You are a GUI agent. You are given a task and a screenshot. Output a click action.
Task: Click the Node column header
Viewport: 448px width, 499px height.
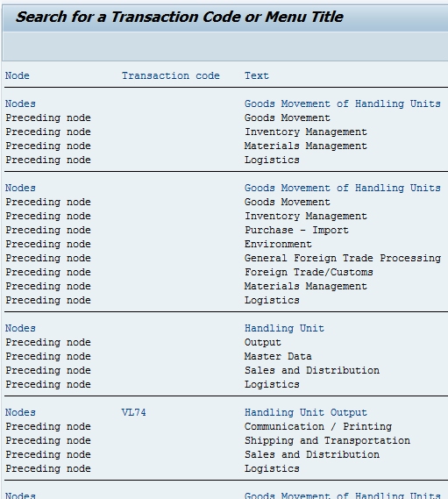[x=18, y=75]
